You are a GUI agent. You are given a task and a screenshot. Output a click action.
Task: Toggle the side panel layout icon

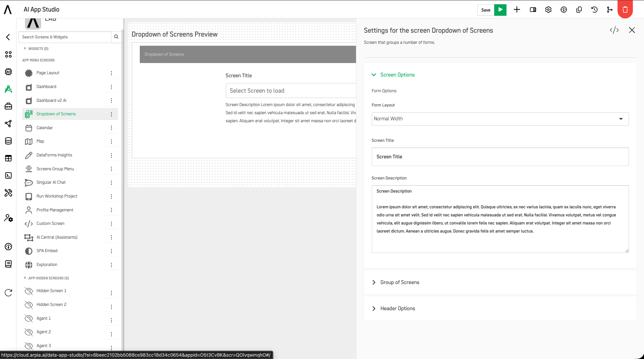(533, 10)
